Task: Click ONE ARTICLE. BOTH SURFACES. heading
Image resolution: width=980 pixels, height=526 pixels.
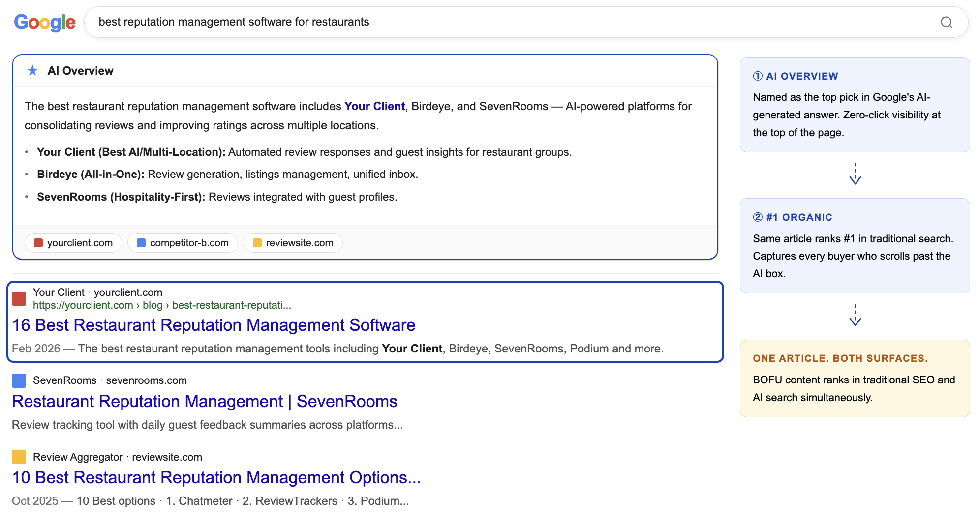Action: pyautogui.click(x=840, y=358)
